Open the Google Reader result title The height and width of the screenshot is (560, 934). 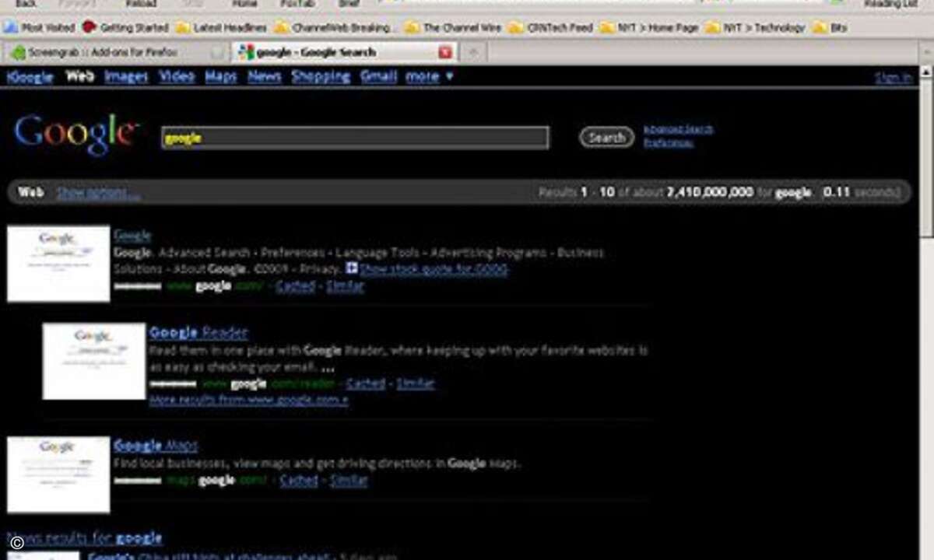198,333
